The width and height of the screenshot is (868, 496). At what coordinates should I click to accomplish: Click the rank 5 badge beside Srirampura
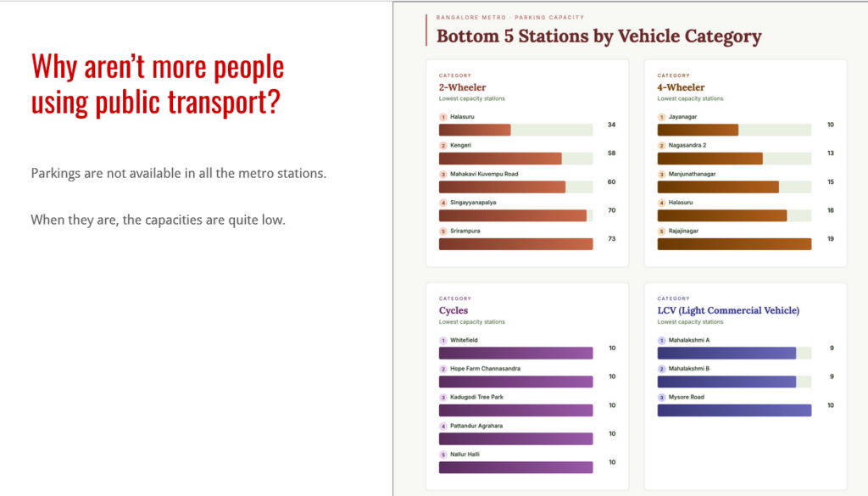[x=442, y=231]
